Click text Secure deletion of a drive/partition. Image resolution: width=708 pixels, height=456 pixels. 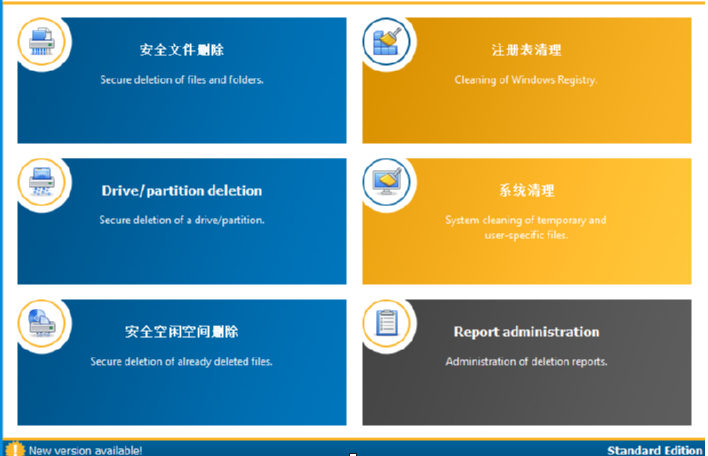[x=182, y=220]
